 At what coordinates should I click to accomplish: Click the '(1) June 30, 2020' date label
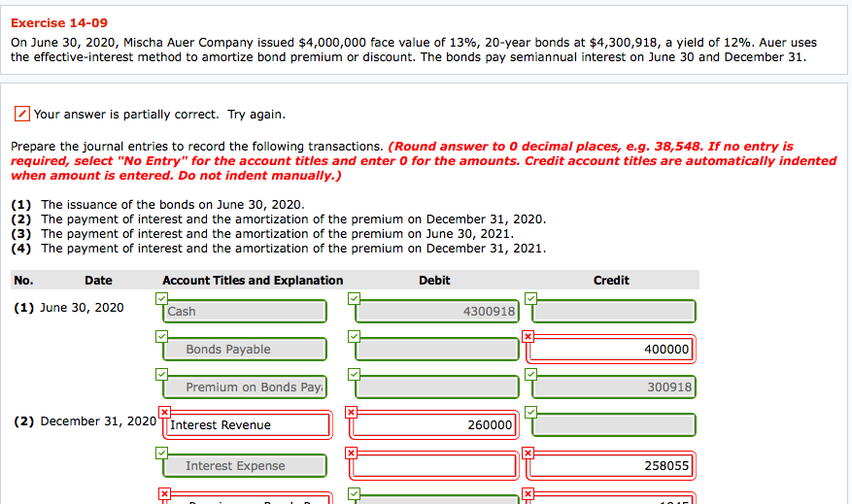click(x=69, y=308)
